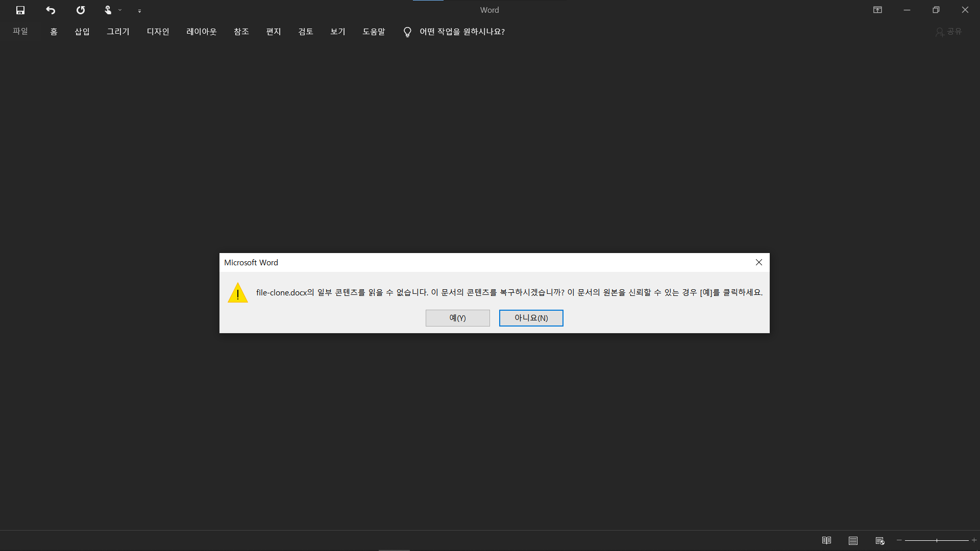Select Print Layout view icon
Viewport: 980px width, 551px height.
[x=853, y=540]
